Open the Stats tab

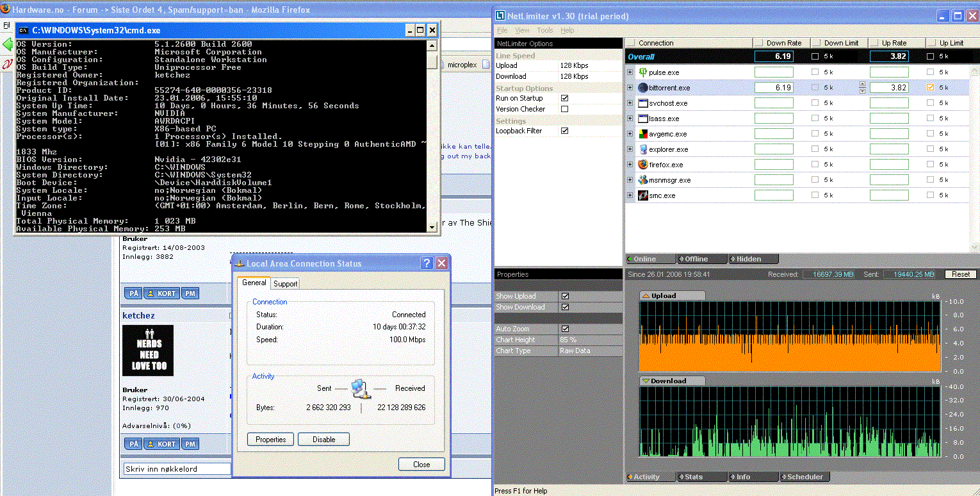pyautogui.click(x=702, y=477)
